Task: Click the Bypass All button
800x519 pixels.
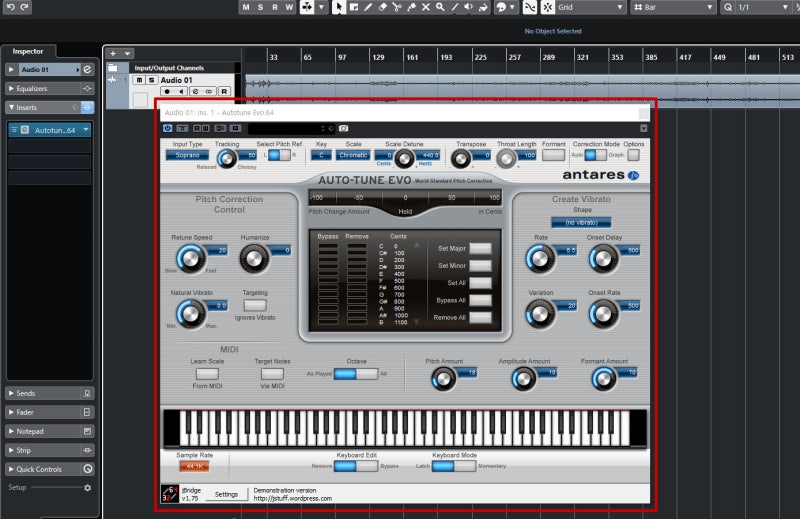Action: tap(480, 301)
